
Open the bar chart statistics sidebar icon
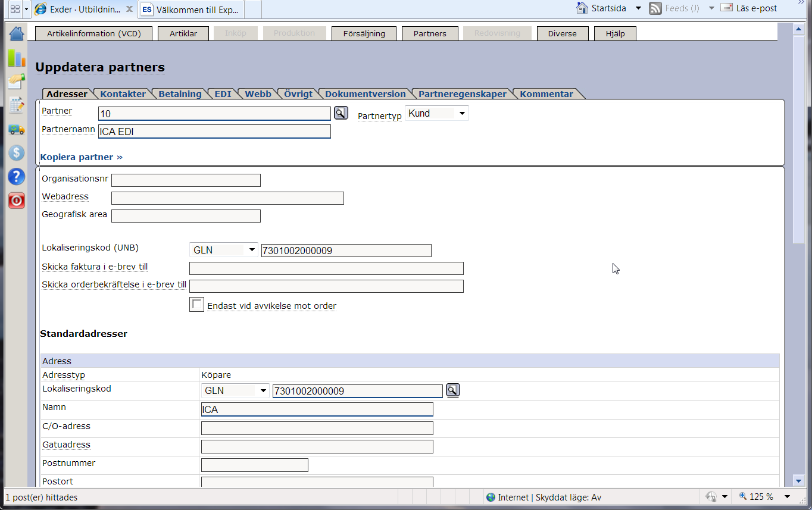pyautogui.click(x=16, y=58)
